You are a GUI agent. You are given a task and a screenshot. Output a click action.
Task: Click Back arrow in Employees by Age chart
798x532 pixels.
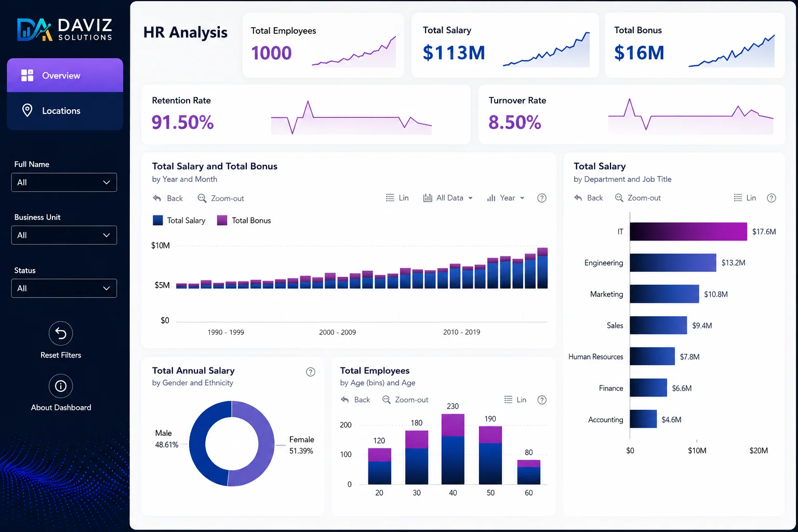(344, 400)
